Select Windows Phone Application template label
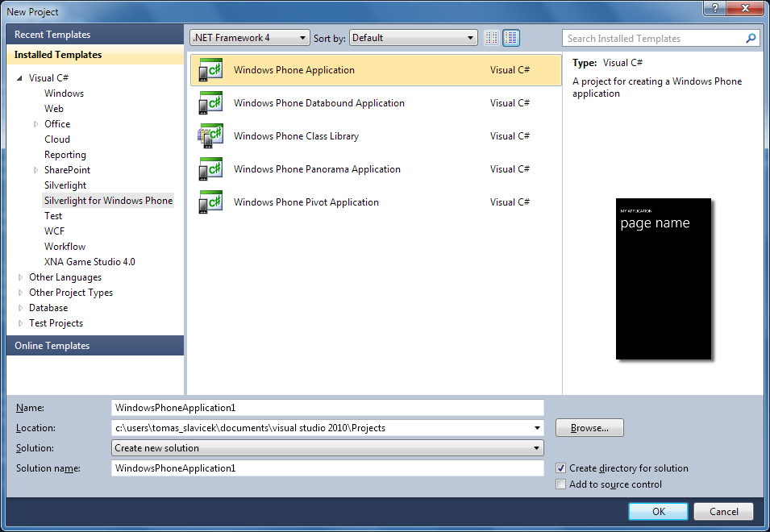Viewport: 770px width, 532px height. [x=293, y=70]
